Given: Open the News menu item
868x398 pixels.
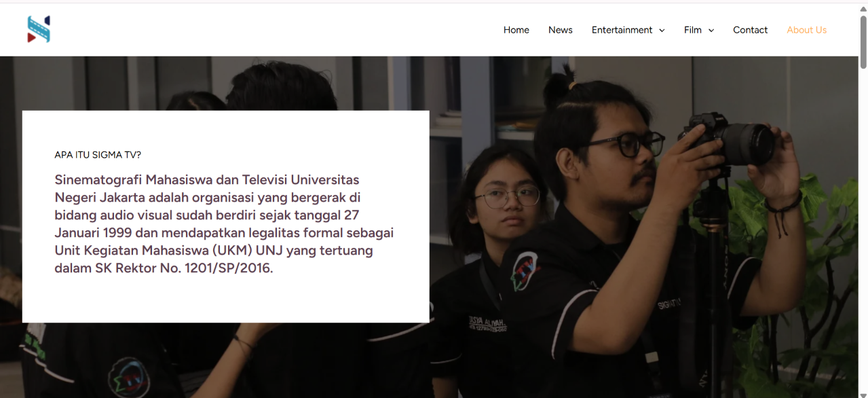Looking at the screenshot, I should coord(560,30).
